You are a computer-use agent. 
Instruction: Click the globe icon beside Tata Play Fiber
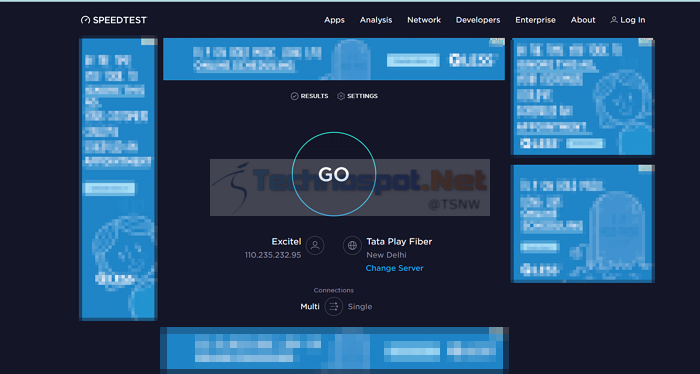click(x=352, y=245)
